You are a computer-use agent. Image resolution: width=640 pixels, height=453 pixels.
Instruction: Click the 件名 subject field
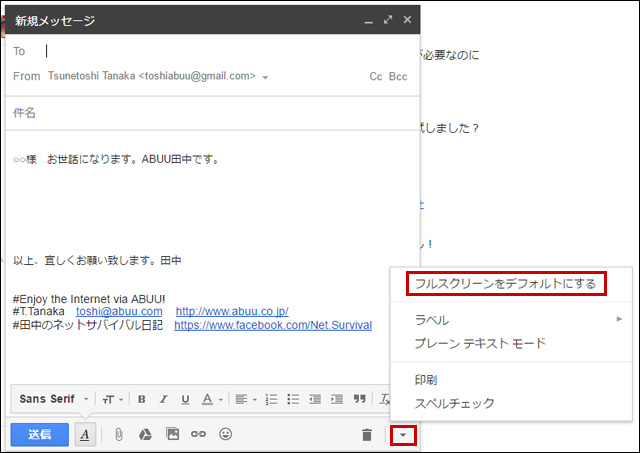[212, 113]
